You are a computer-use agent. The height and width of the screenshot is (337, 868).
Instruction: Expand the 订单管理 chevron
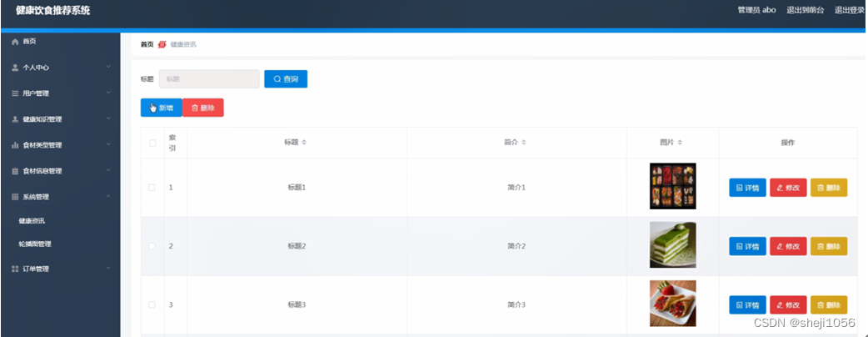tap(108, 269)
